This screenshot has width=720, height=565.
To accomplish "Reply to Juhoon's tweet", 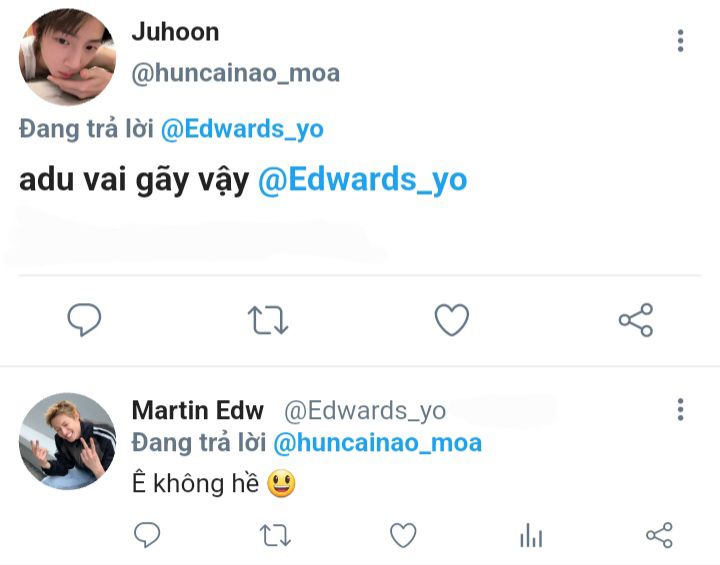I will [84, 320].
